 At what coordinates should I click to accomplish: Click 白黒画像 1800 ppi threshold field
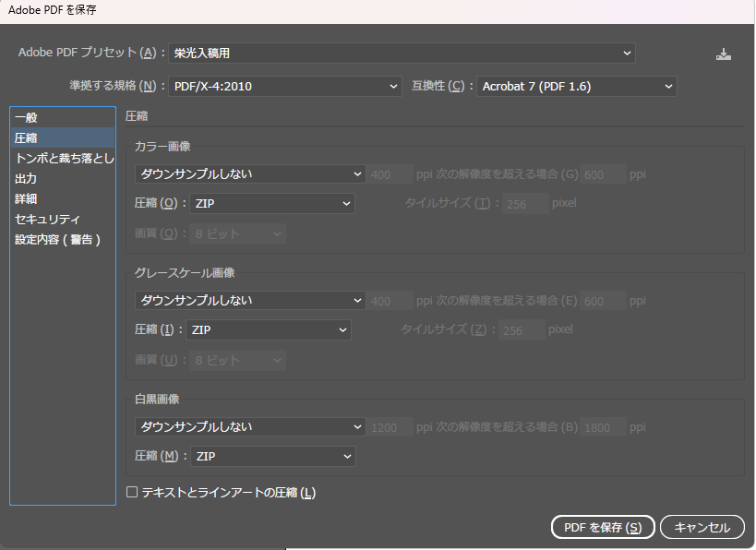pyautogui.click(x=603, y=427)
